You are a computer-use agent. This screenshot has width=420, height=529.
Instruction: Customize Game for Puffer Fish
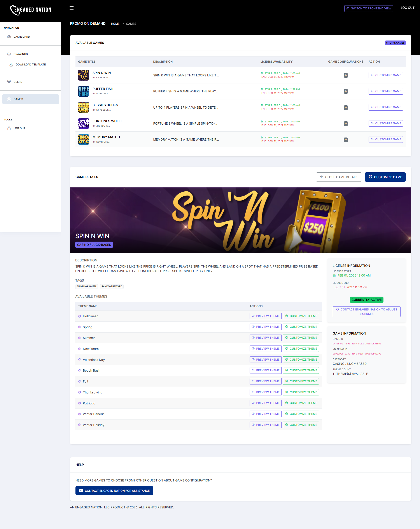(x=385, y=91)
